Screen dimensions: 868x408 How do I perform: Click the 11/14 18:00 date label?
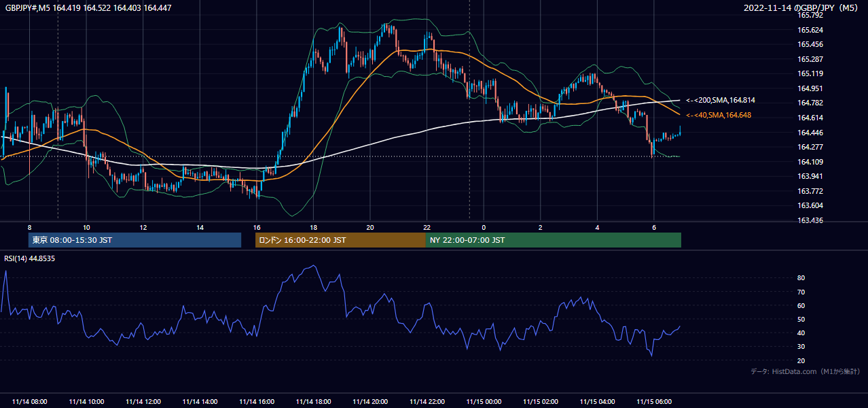(x=313, y=402)
